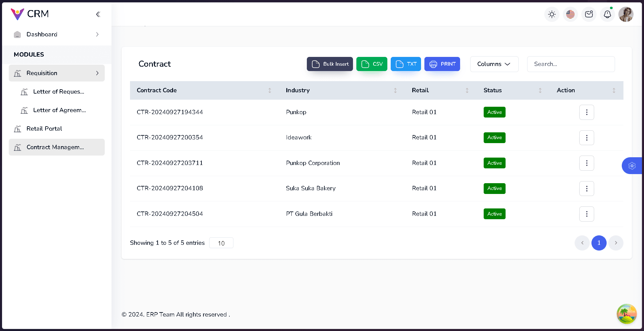Click the contract Search field
644x331 pixels.
pyautogui.click(x=571, y=64)
